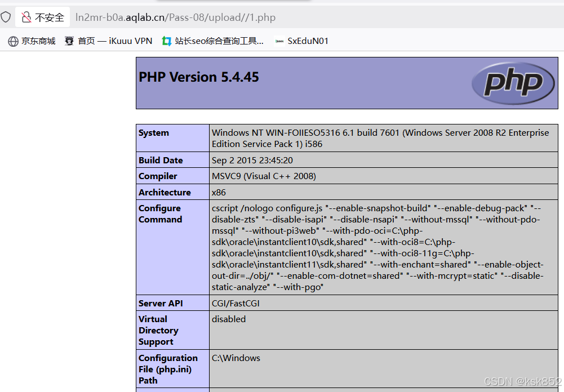Click the Architecture label
This screenshot has width=564, height=392.
click(165, 193)
